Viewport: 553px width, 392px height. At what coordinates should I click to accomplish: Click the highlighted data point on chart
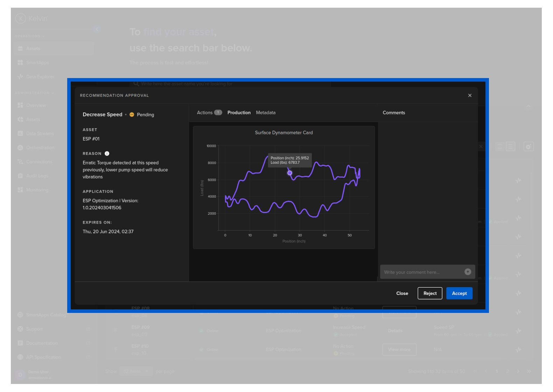[x=290, y=173]
